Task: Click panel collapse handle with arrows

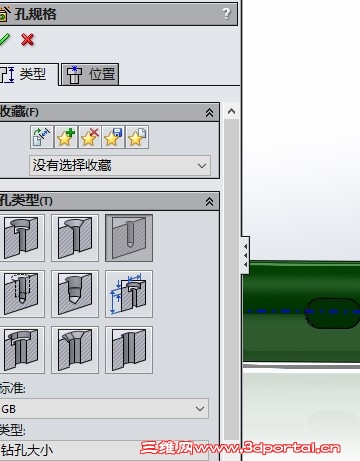Action: (245, 255)
